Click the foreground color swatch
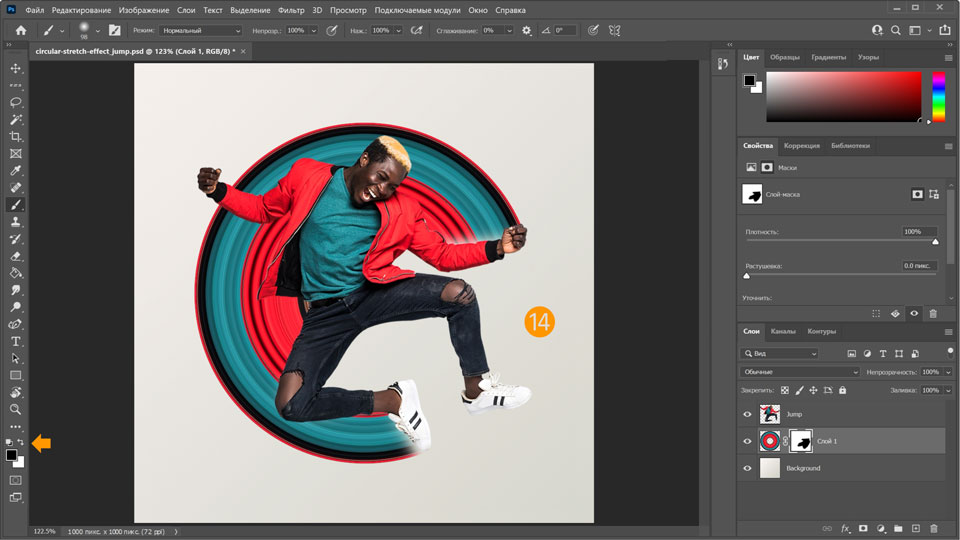The height and width of the screenshot is (540, 960). tap(11, 455)
